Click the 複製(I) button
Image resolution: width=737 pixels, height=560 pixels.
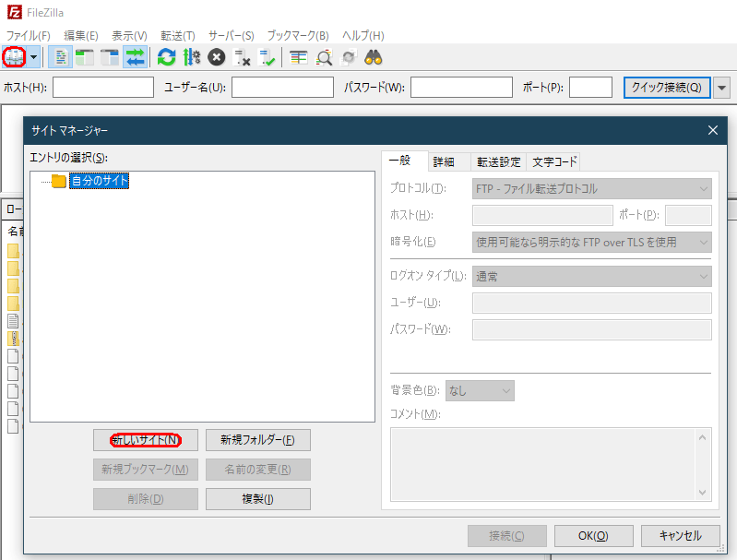258,499
